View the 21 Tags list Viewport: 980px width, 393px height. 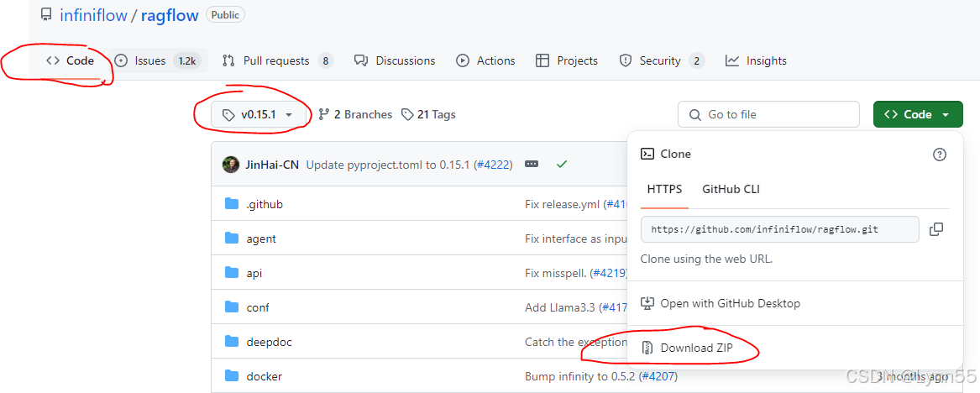(x=428, y=115)
